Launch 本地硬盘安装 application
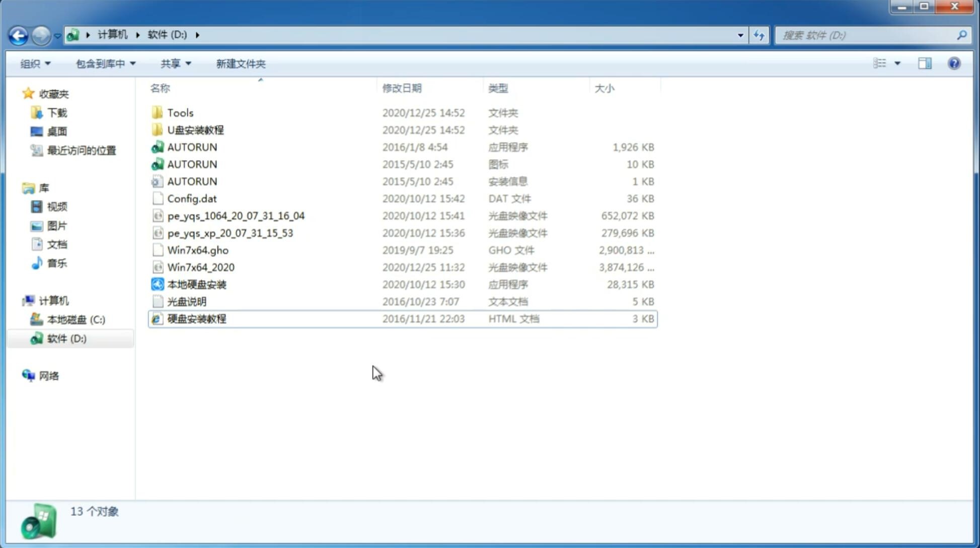The width and height of the screenshot is (980, 548). tap(196, 284)
